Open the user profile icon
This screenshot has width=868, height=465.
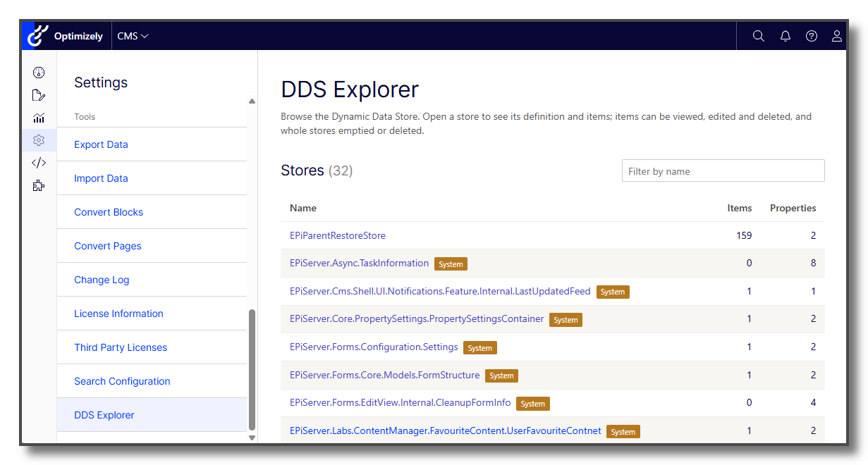[837, 36]
